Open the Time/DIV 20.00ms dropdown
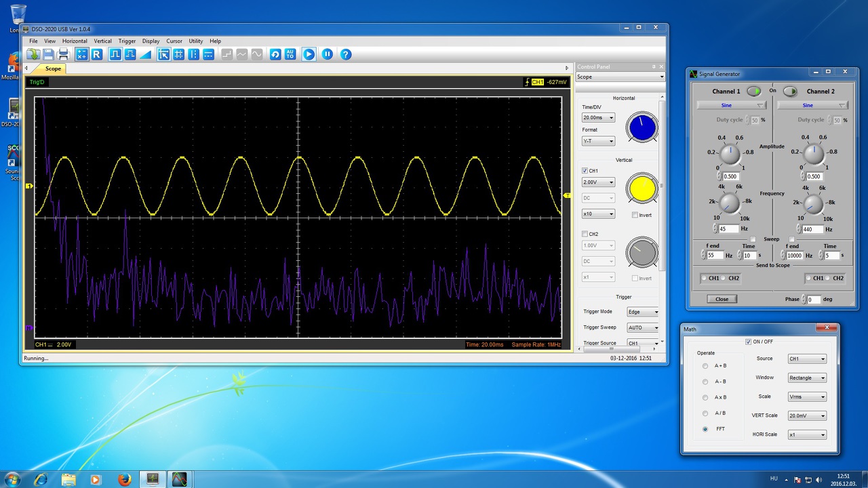The image size is (868, 488). click(598, 118)
